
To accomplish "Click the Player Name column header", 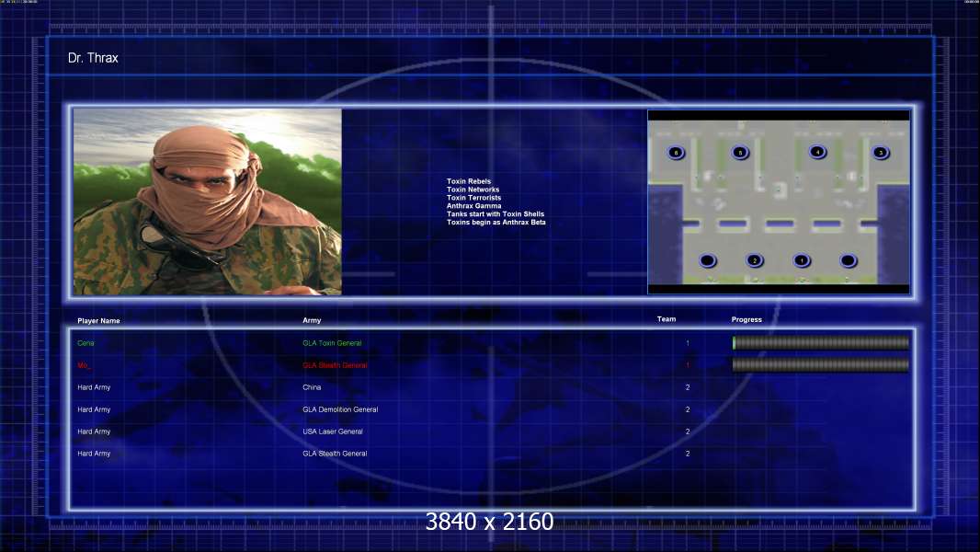I will coord(98,321).
